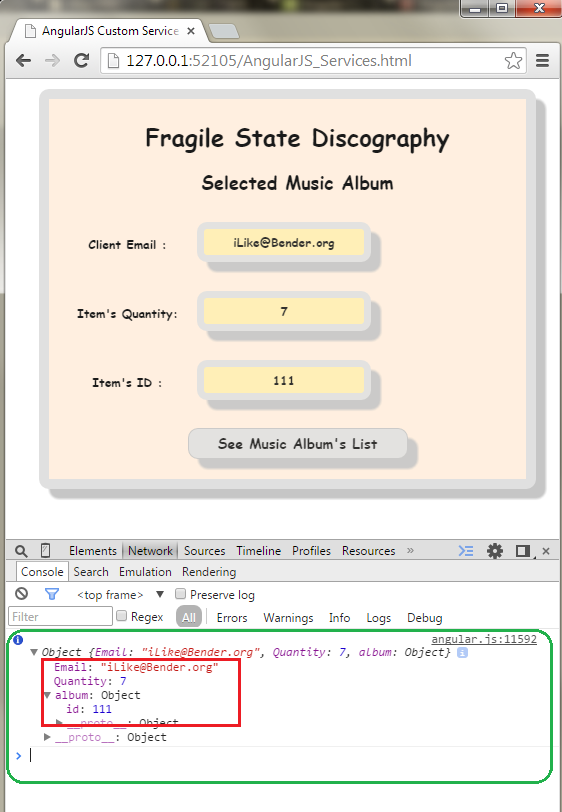Image resolution: width=562 pixels, height=812 pixels.
Task: Enable the Preserve log checkbox
Action: pyautogui.click(x=181, y=593)
